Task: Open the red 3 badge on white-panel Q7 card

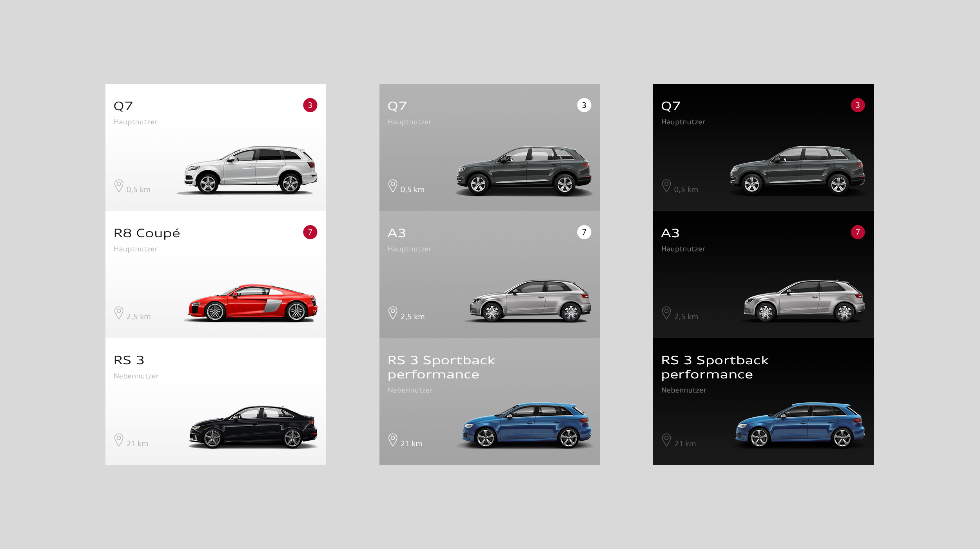Action: click(x=310, y=105)
